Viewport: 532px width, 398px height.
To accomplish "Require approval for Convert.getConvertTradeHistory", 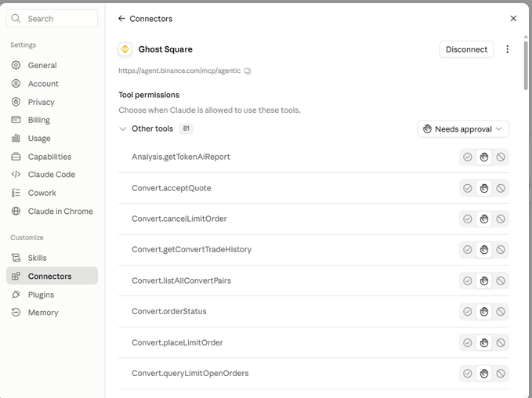I will [484, 250].
